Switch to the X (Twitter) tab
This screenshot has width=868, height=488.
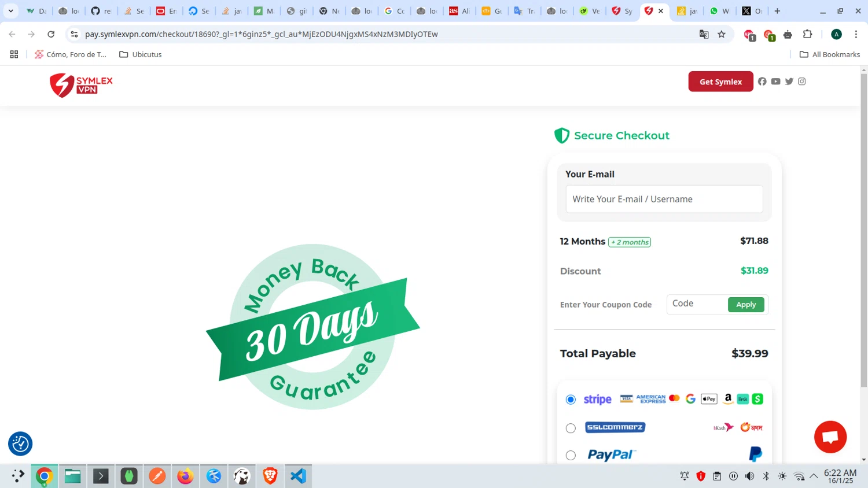click(752, 11)
